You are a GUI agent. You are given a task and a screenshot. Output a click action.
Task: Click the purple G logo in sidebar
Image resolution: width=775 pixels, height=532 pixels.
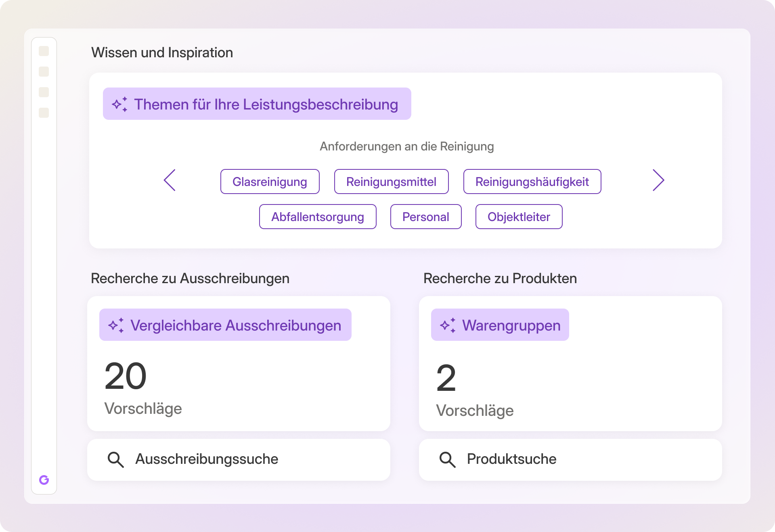44,480
